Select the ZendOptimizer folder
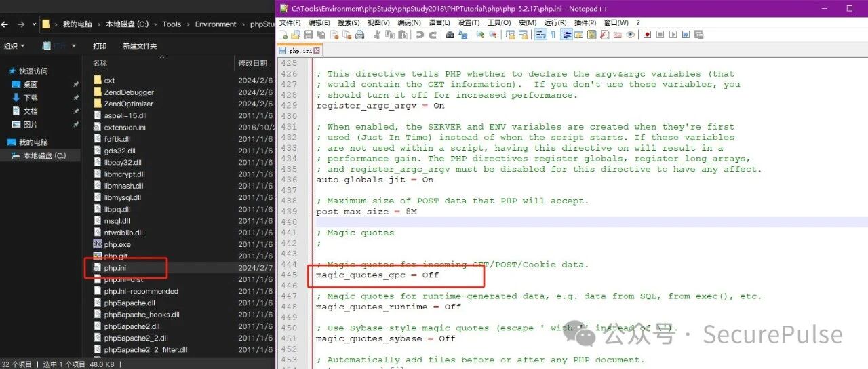 (128, 104)
